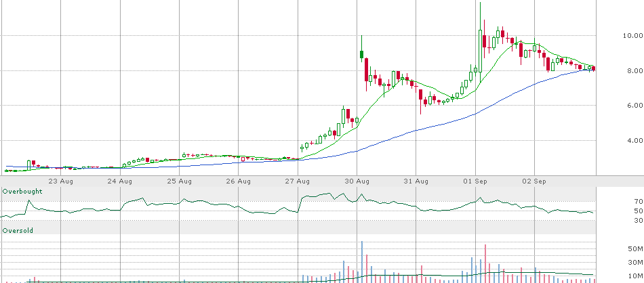The height and width of the screenshot is (283, 644).
Task: Select the "30 Aug" date label
Action: pyautogui.click(x=357, y=181)
